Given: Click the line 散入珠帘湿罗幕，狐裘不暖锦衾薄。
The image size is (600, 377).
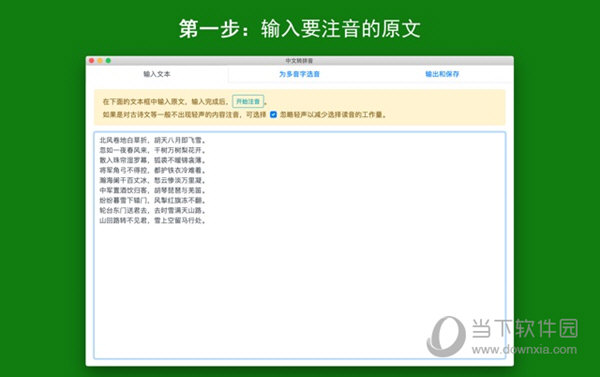Looking at the screenshot, I should (153, 160).
